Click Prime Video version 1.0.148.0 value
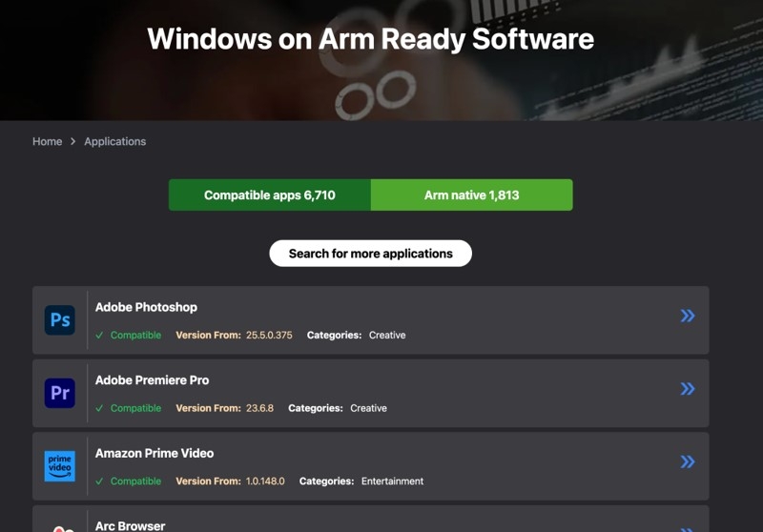 coord(265,481)
